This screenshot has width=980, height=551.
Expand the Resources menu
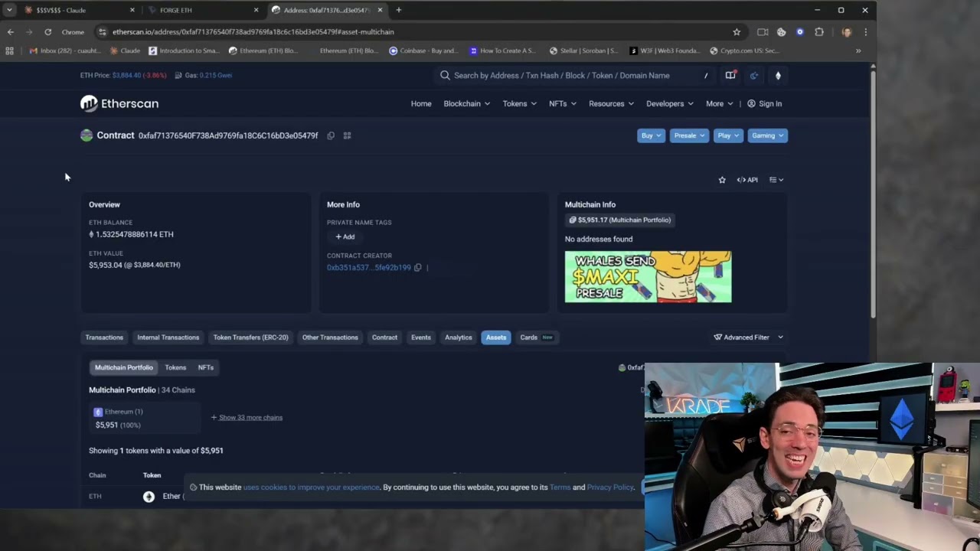point(611,103)
